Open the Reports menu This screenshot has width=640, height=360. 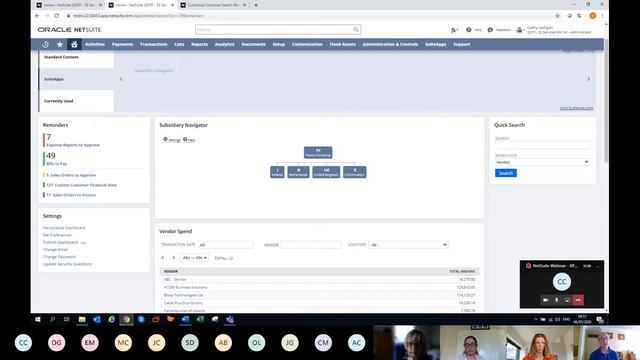[200, 44]
